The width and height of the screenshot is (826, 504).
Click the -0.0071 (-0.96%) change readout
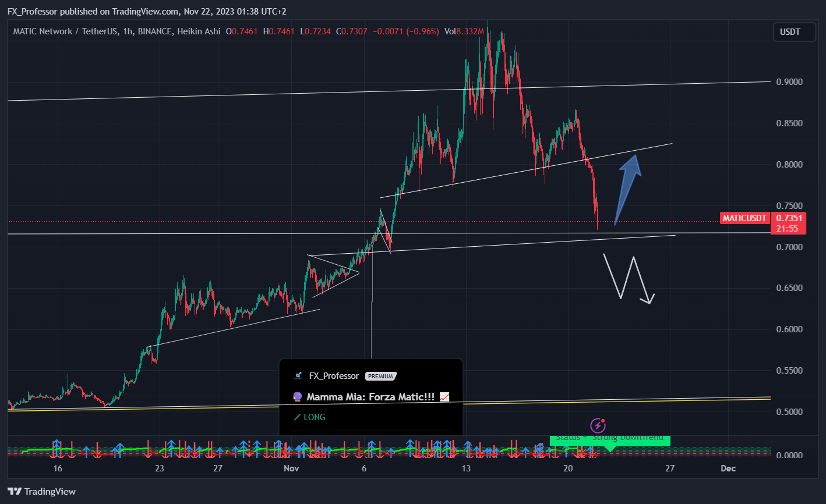pos(405,31)
